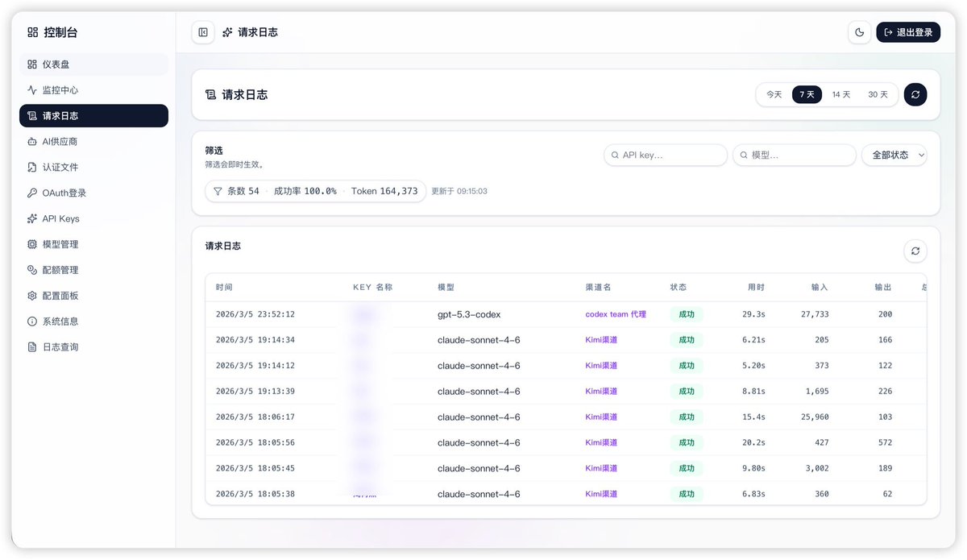This screenshot has width=967, height=560.
Task: Select 请求日志 in the sidebar
Action: point(93,116)
